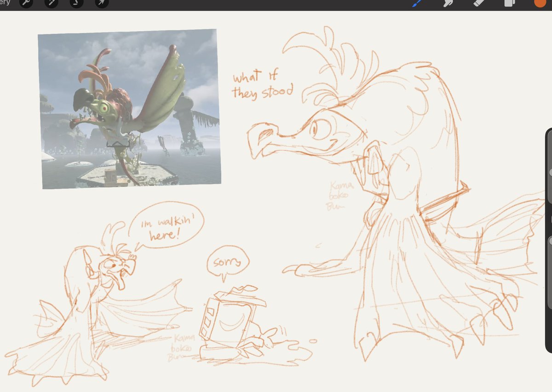Open the Layers panel
552x392 pixels.
509,3
